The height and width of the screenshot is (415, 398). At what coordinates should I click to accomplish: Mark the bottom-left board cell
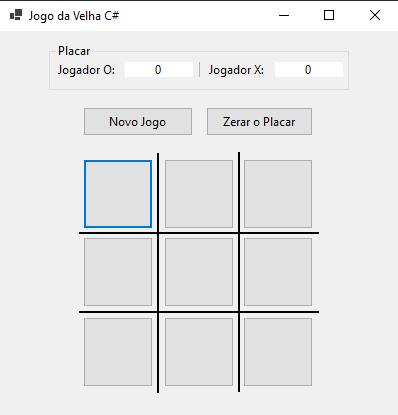click(118, 352)
